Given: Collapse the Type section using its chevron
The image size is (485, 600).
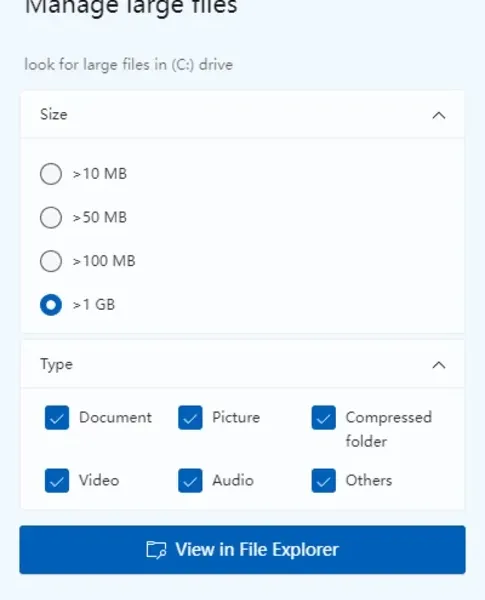Looking at the screenshot, I should pos(439,365).
